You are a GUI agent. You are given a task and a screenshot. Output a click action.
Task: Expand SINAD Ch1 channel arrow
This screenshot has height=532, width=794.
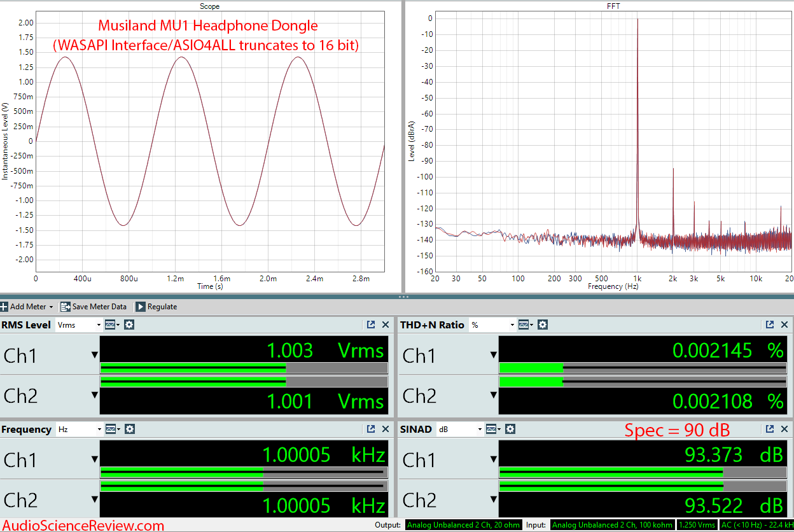pyautogui.click(x=494, y=459)
